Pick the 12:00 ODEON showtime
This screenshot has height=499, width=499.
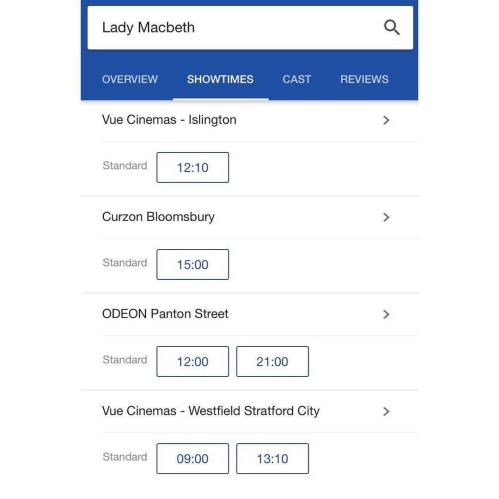coord(193,361)
